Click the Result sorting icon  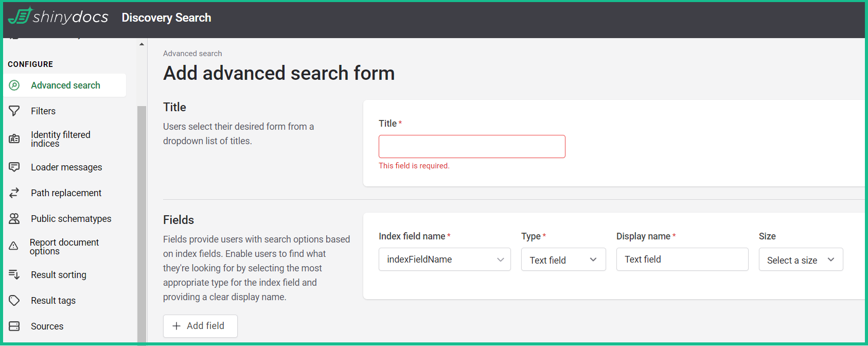[x=14, y=275]
